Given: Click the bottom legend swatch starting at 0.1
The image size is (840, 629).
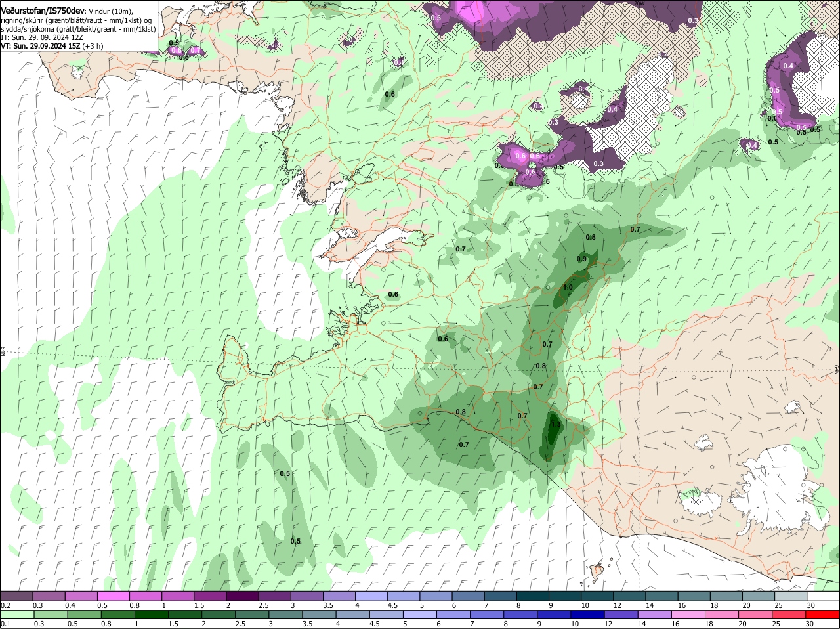Looking at the screenshot, I should [17, 615].
